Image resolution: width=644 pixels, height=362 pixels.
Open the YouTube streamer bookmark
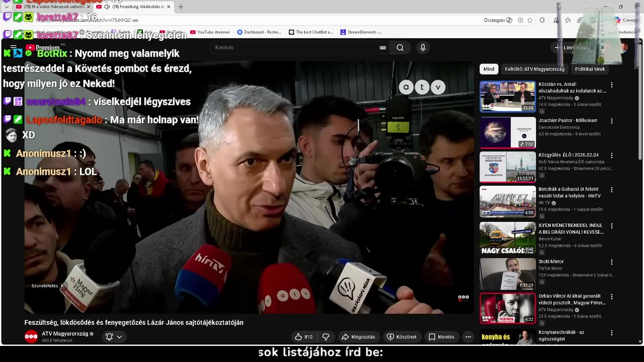point(210,32)
